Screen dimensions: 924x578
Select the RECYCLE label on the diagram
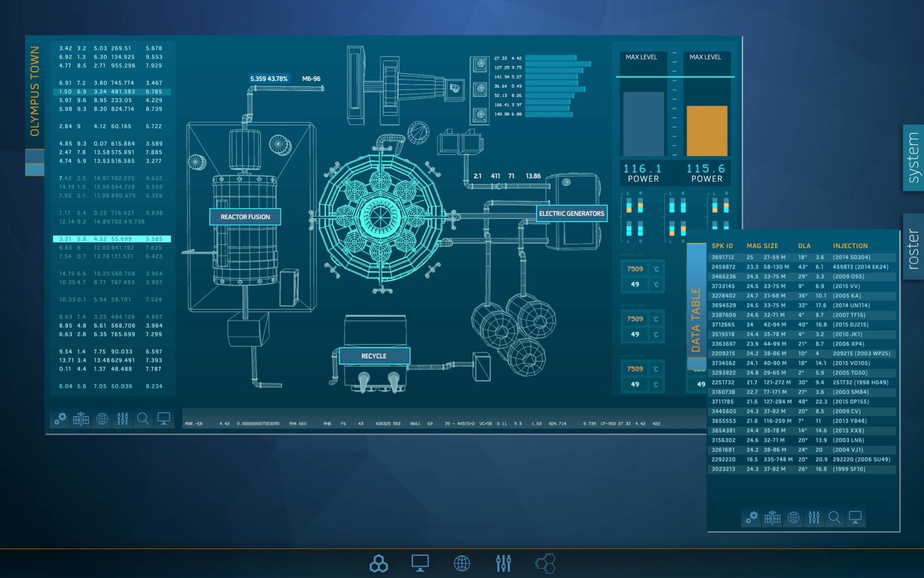click(374, 356)
